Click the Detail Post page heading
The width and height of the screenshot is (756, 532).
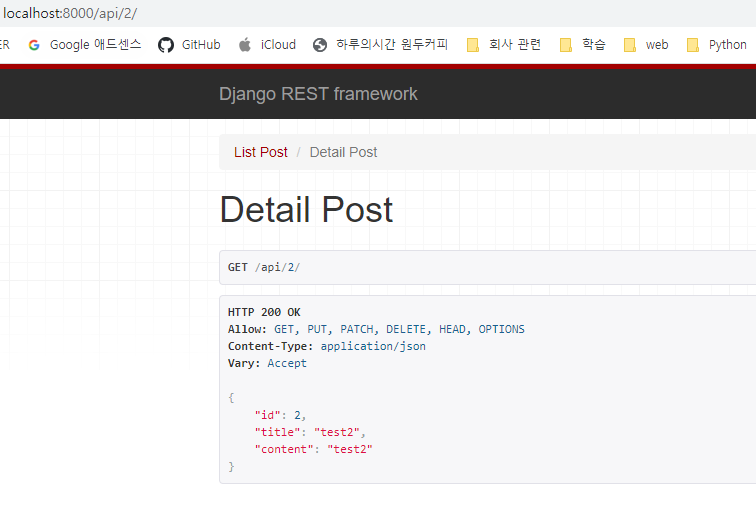point(307,209)
